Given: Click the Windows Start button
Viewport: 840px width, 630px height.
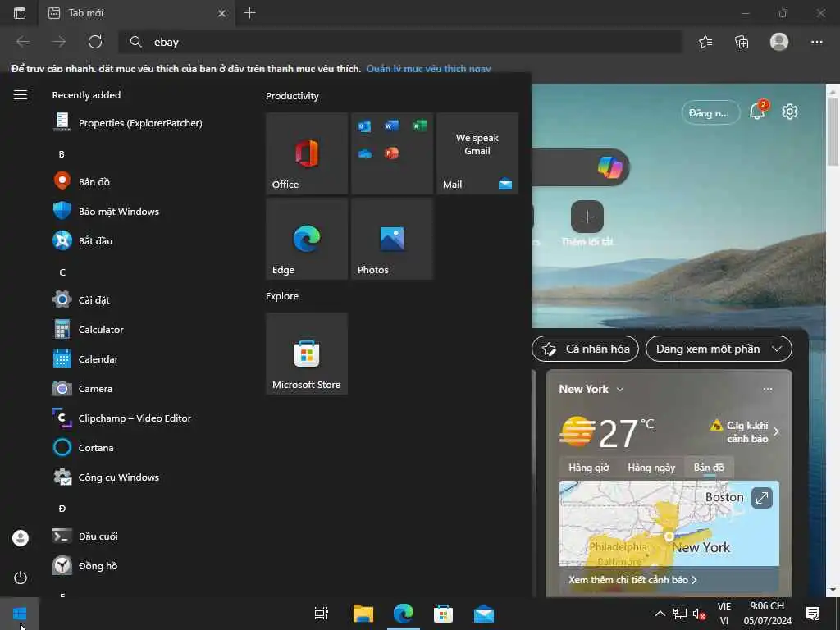Looking at the screenshot, I should click(x=20, y=614).
